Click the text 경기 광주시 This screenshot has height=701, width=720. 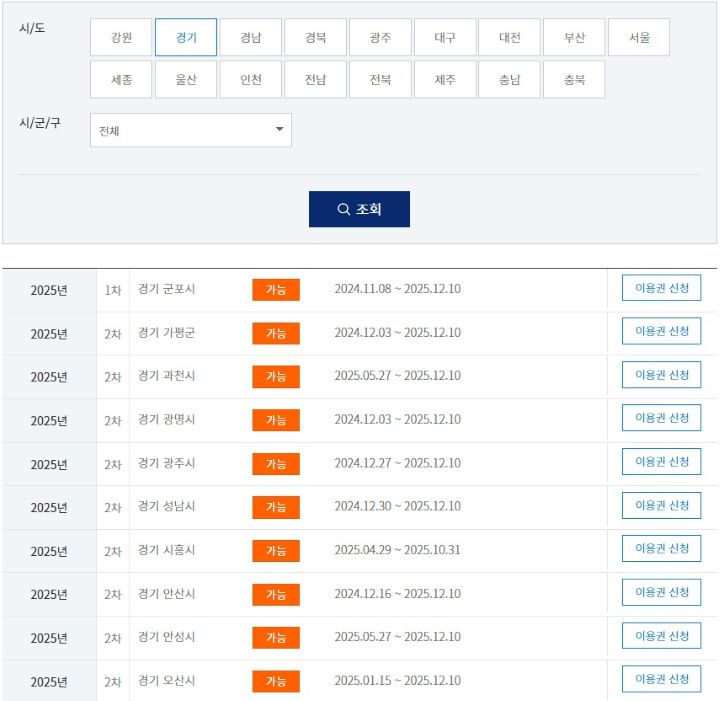pos(167,463)
